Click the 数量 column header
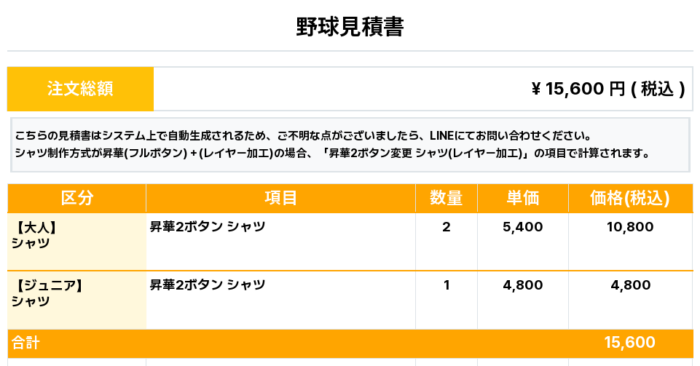The image size is (700, 366). (446, 198)
